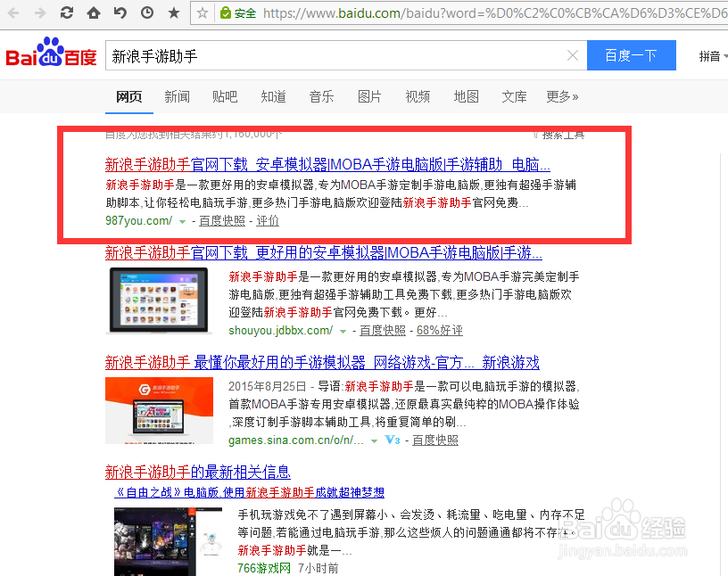Select the 网页 tab
The height and width of the screenshot is (576, 728).
(129, 96)
